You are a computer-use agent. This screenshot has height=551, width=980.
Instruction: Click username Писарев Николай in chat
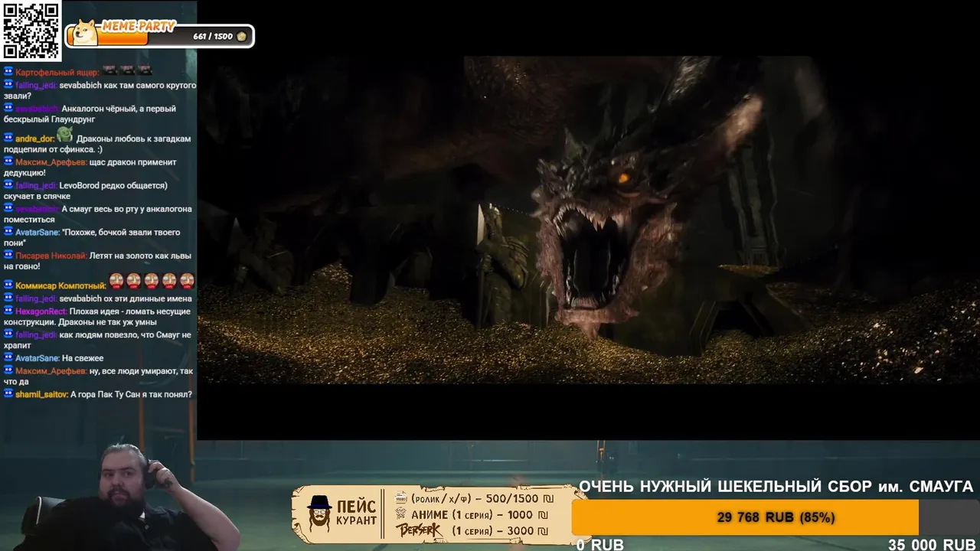51,256
